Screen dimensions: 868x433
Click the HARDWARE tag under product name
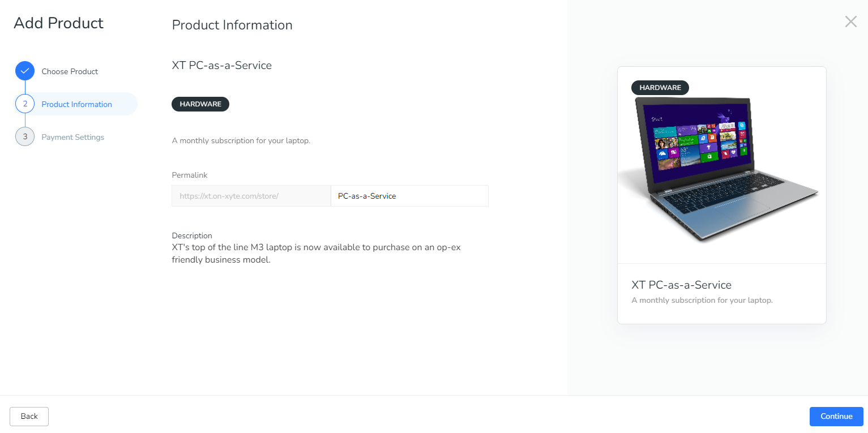200,104
